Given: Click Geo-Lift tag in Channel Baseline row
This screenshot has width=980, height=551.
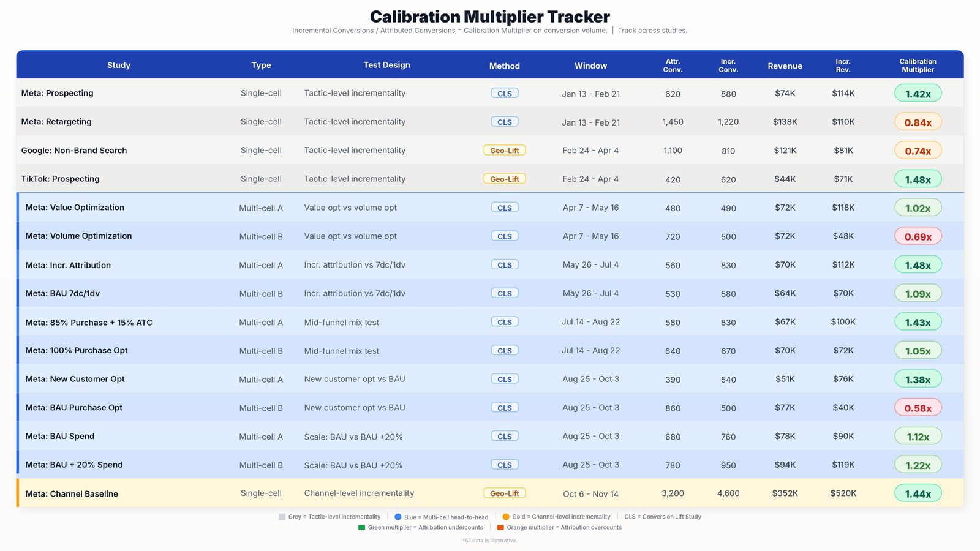Looking at the screenshot, I should [x=504, y=493].
